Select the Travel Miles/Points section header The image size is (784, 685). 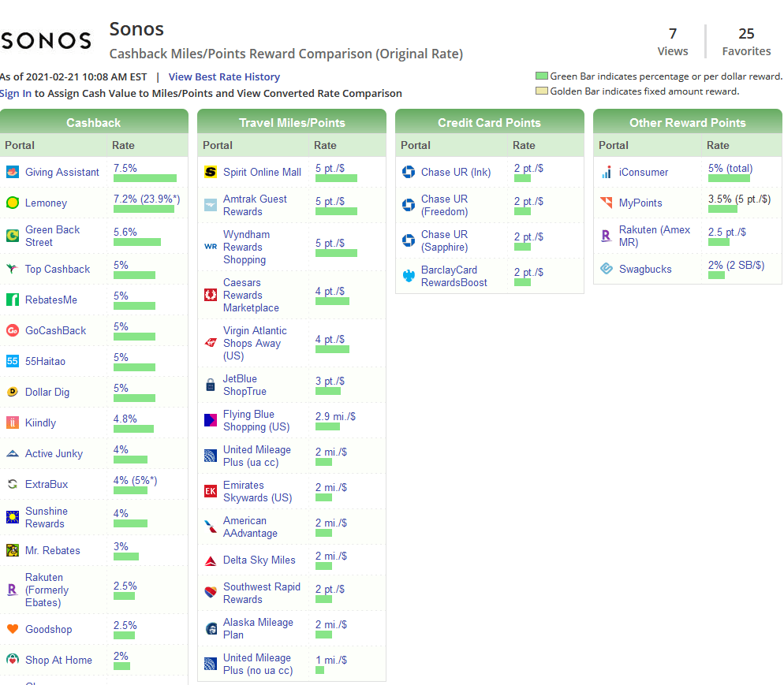[292, 122]
